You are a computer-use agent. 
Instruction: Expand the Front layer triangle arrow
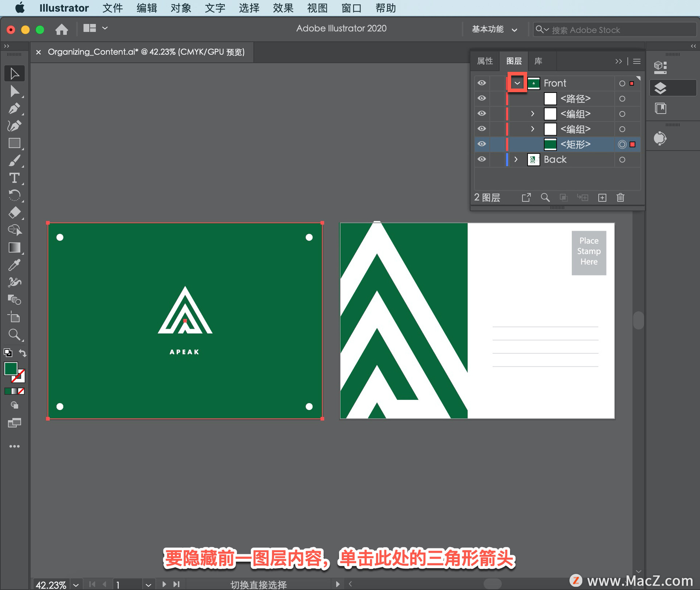click(x=516, y=83)
